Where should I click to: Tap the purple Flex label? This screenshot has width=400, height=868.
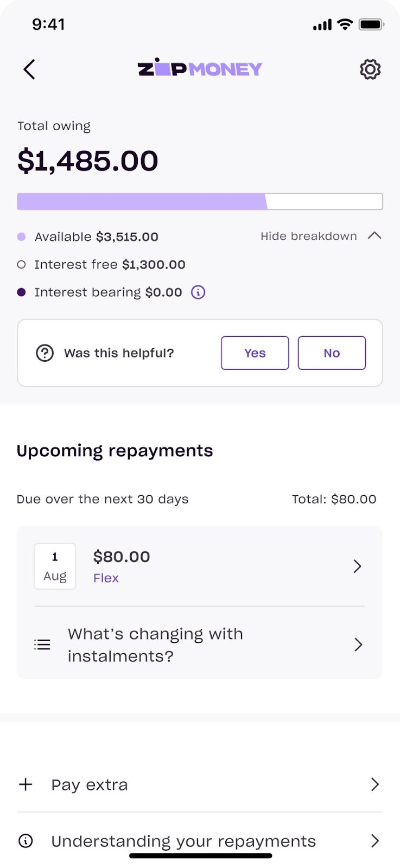pos(106,578)
